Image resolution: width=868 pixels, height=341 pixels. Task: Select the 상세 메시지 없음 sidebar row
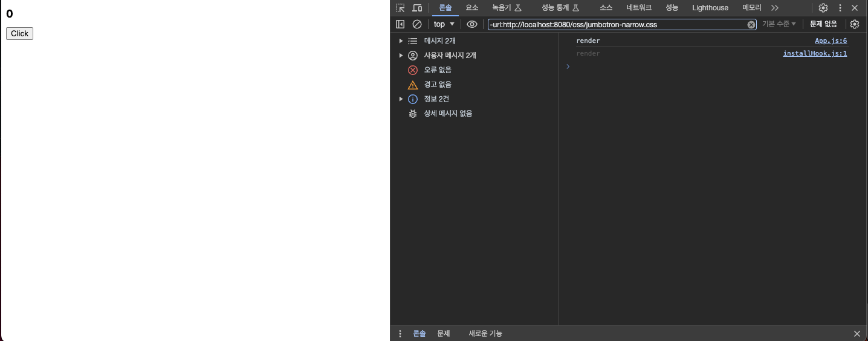coord(474,114)
